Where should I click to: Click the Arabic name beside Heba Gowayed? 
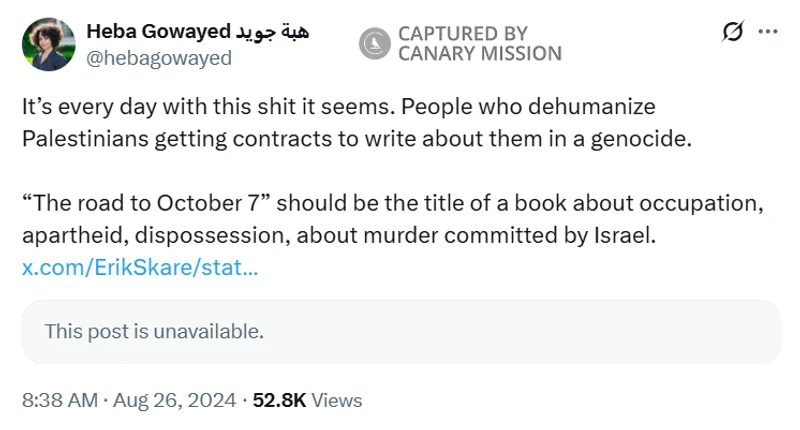coord(273,32)
